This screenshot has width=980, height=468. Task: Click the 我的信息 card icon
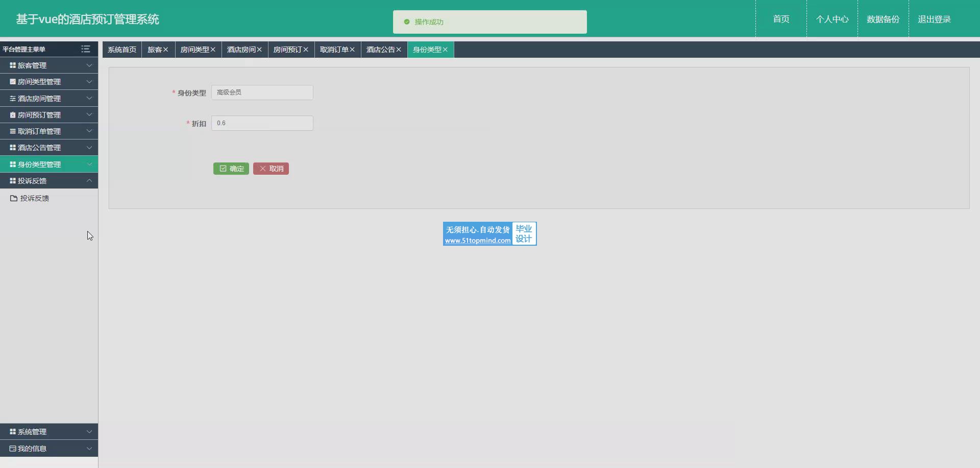tap(13, 449)
